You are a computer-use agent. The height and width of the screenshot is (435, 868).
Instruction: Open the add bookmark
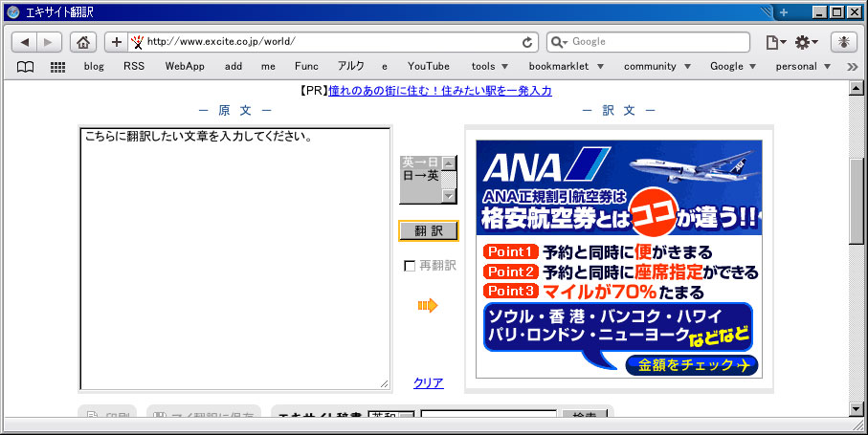(234, 66)
